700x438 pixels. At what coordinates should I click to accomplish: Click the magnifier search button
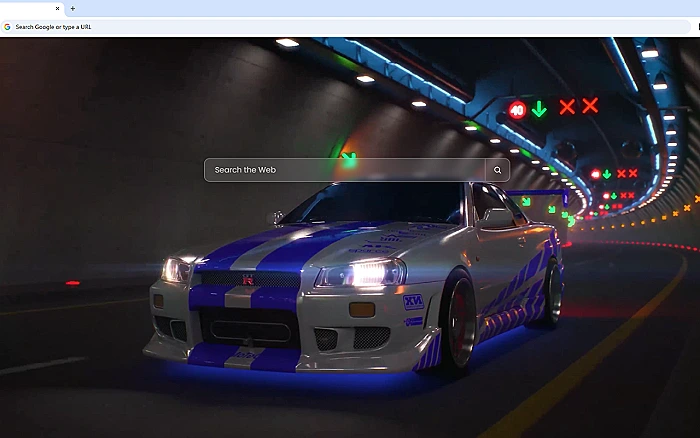[x=497, y=170]
